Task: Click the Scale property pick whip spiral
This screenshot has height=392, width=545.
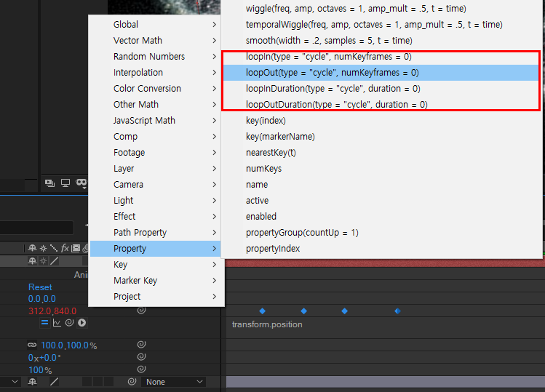Action: (x=141, y=345)
